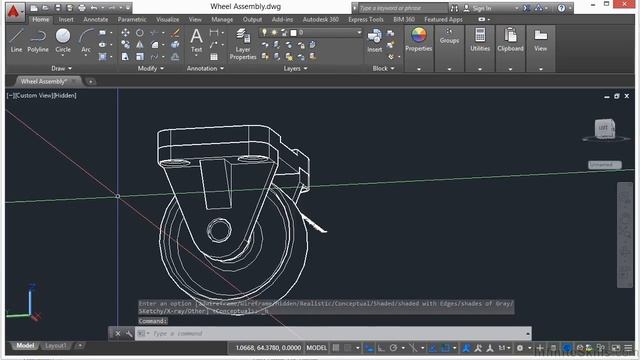This screenshot has width=640, height=360.
Task: Insert a table from the Annotation panel
Action: point(213,57)
